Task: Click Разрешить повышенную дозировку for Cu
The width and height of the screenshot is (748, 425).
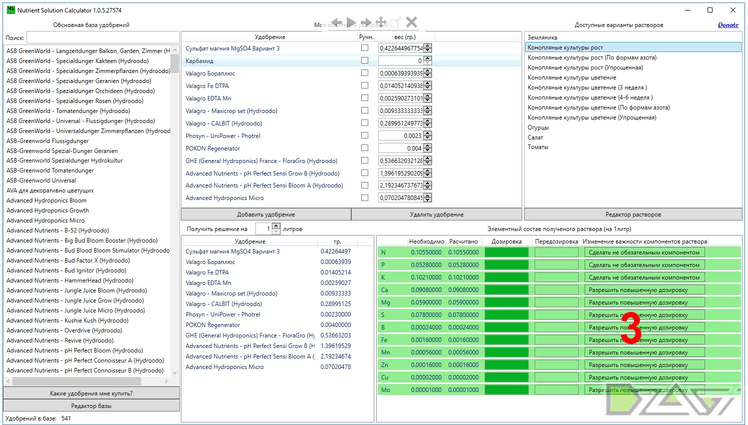Action: point(644,377)
